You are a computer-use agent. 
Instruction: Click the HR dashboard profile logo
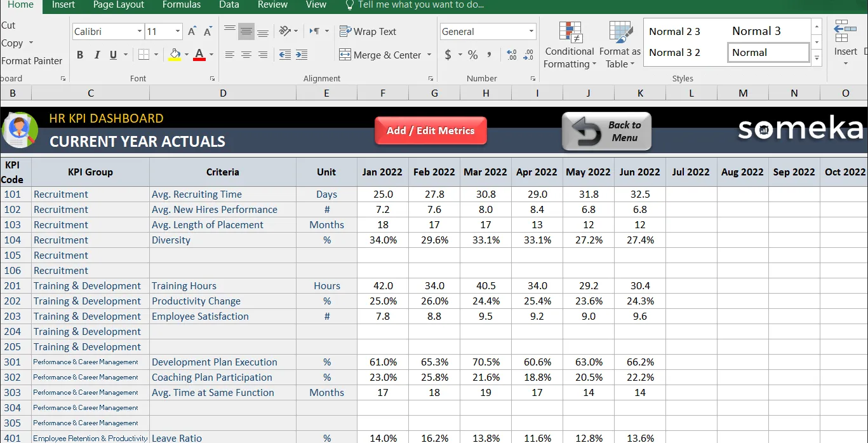pos(20,130)
